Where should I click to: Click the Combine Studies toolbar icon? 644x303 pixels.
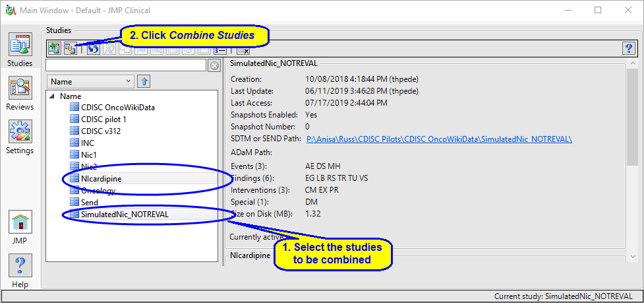(x=71, y=48)
